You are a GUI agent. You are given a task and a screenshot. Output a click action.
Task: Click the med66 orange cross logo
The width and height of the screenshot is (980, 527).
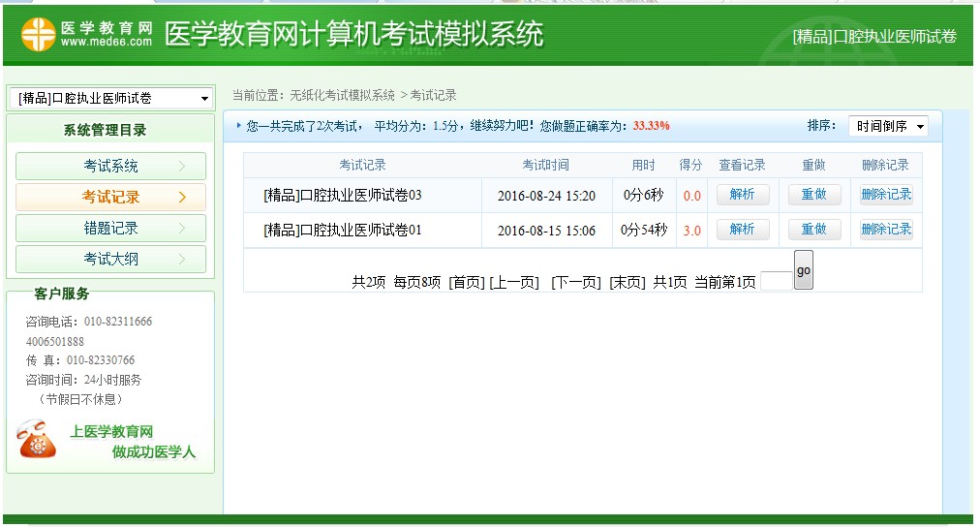39,35
